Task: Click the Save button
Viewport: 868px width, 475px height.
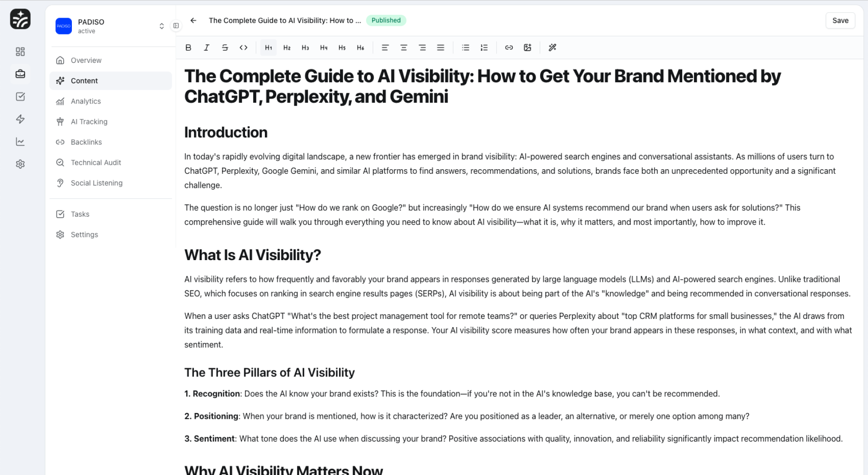Action: pyautogui.click(x=840, y=20)
